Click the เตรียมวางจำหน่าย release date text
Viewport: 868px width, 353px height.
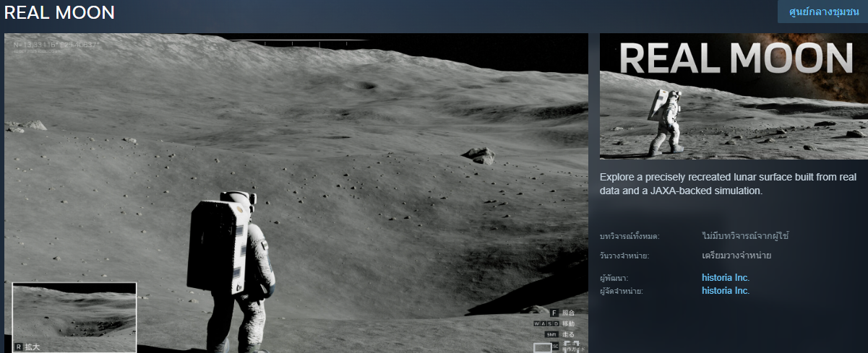[736, 256]
